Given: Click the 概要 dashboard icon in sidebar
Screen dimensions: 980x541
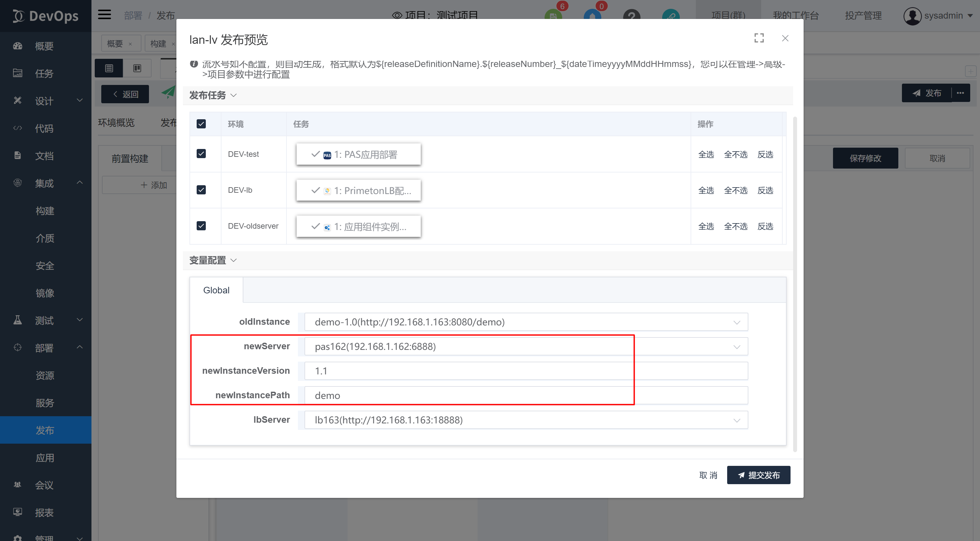Looking at the screenshot, I should (x=18, y=46).
